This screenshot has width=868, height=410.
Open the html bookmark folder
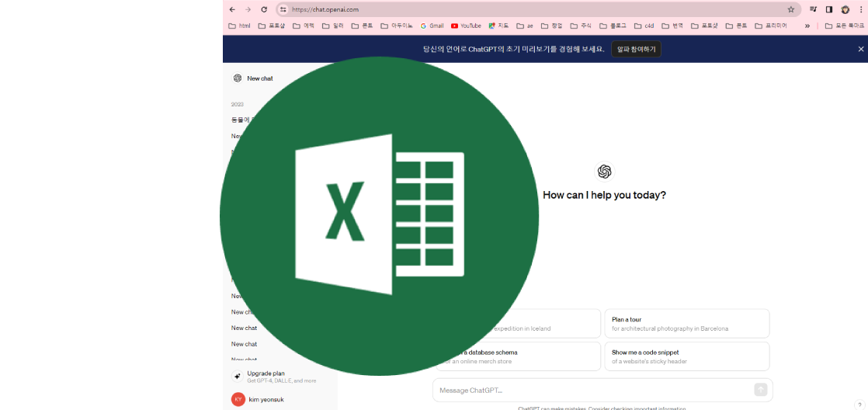click(239, 26)
